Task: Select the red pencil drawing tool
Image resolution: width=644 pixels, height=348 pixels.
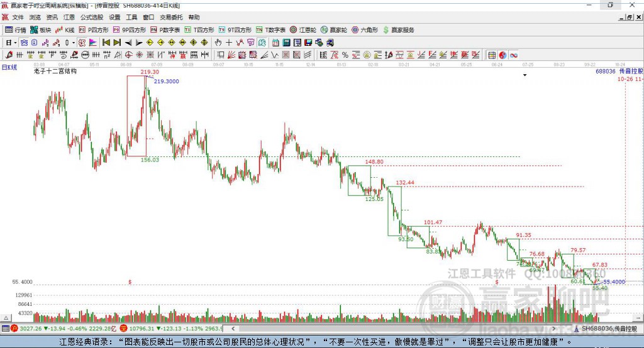Action: pos(9,55)
